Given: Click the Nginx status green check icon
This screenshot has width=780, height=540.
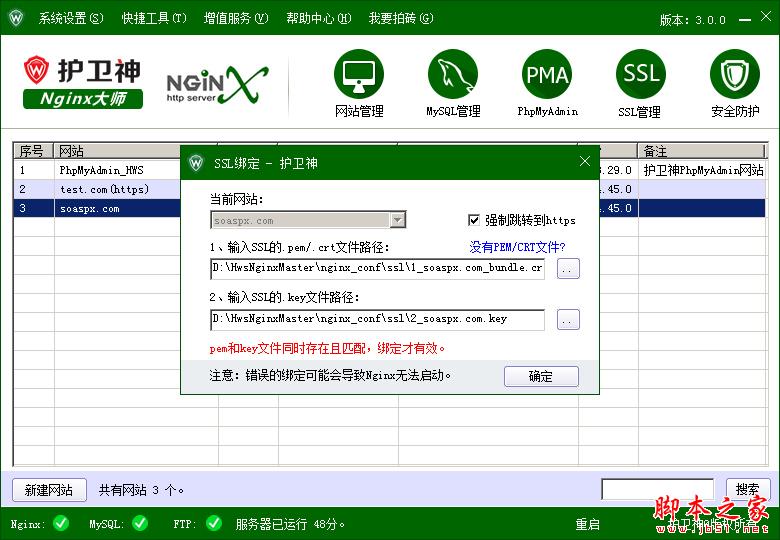Looking at the screenshot, I should coord(61,523).
